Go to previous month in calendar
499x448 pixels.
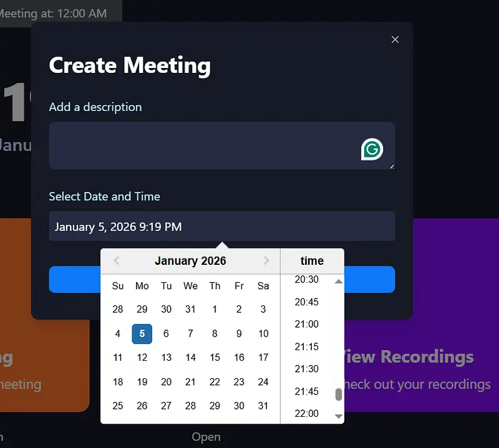pos(116,261)
